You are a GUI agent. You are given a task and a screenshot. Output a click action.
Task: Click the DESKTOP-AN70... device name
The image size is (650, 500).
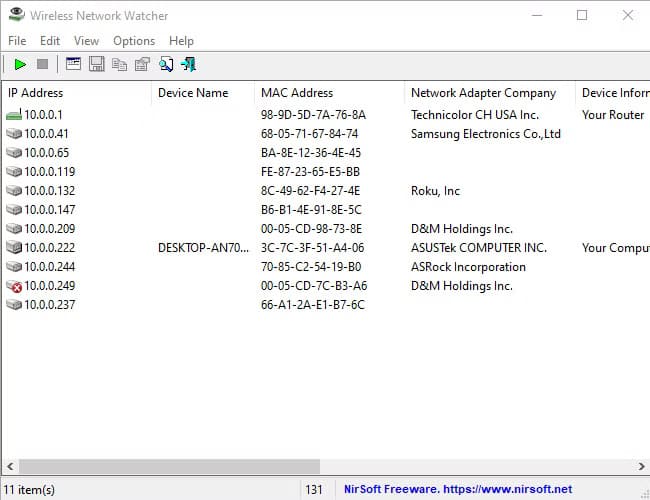[204, 248]
